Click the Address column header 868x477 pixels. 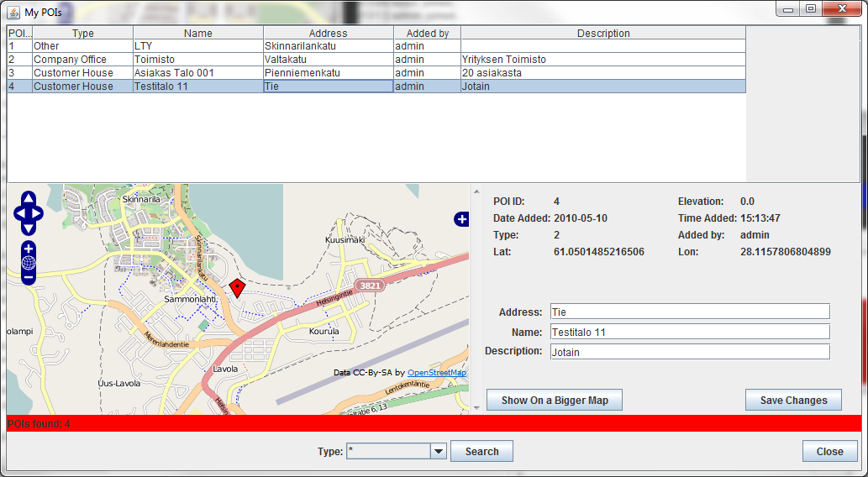point(329,34)
